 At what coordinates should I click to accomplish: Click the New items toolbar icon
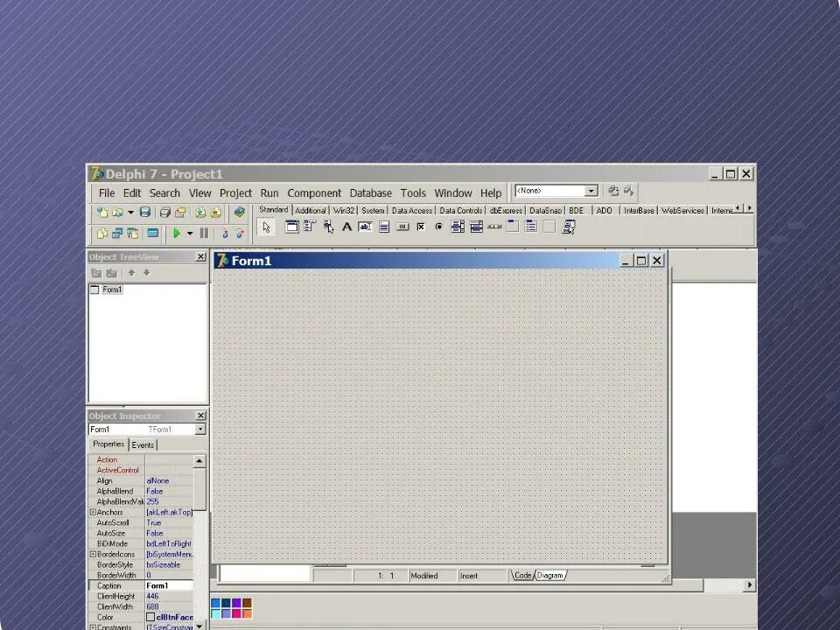pyautogui.click(x=101, y=212)
